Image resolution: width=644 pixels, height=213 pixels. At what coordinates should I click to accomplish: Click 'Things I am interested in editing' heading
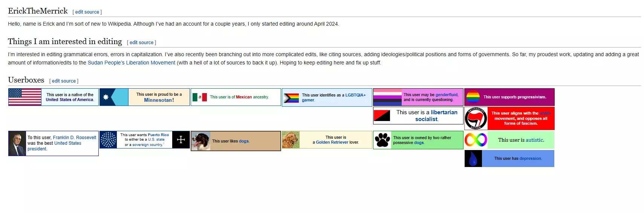[65, 41]
